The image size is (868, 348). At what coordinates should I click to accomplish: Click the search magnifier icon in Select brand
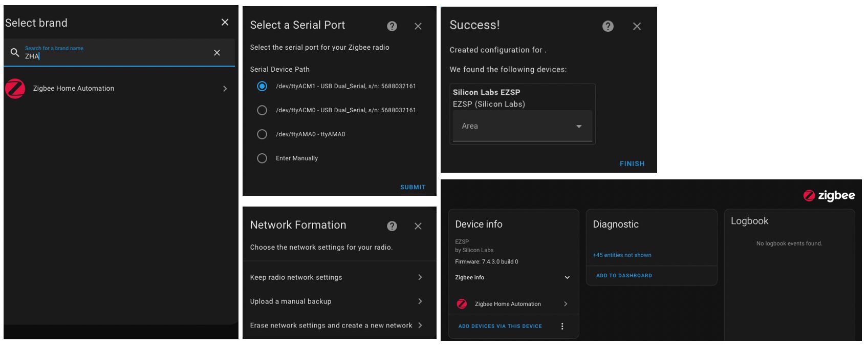pos(15,52)
